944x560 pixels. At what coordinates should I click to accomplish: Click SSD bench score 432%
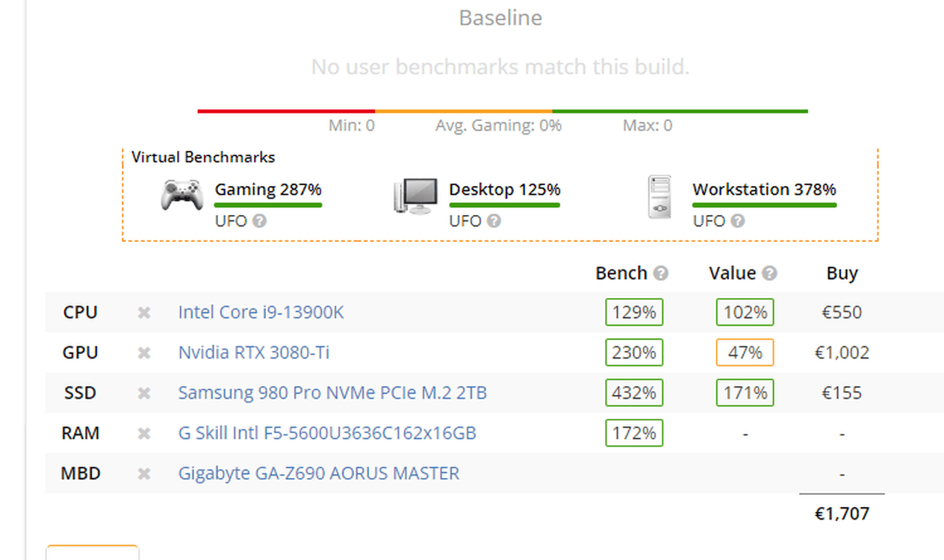[634, 393]
